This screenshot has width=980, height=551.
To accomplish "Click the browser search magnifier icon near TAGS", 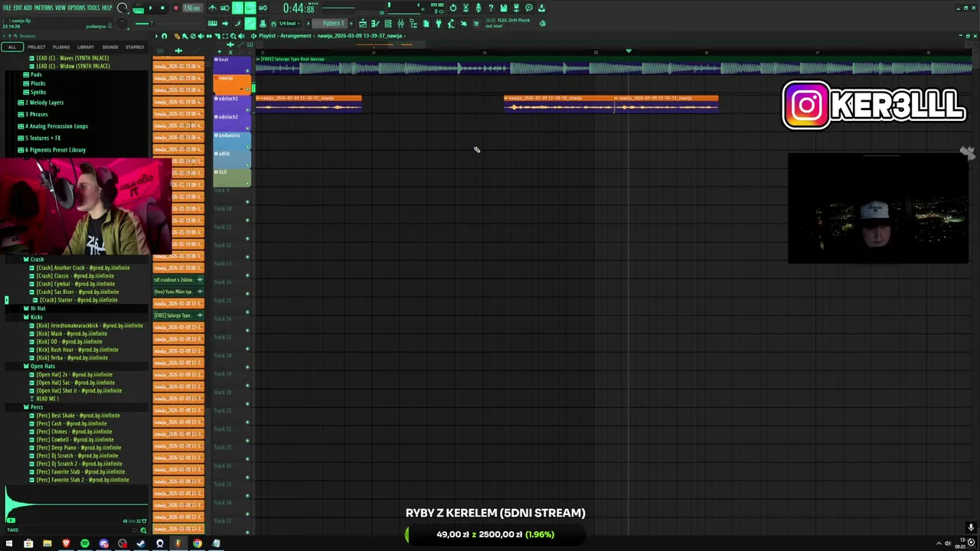I will tap(143, 530).
